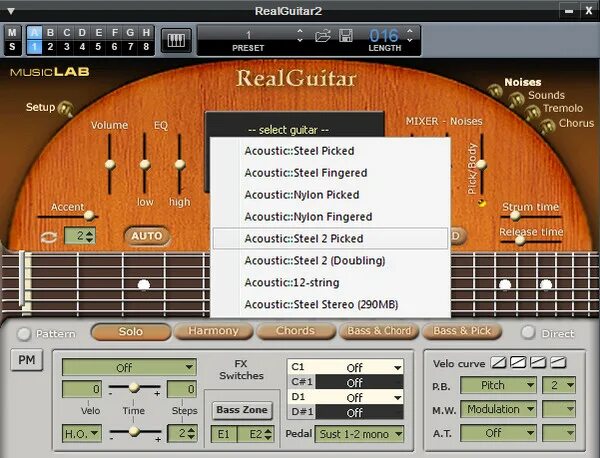Switch to Harmony mode
Screen dimensions: 600x458
[213, 331]
